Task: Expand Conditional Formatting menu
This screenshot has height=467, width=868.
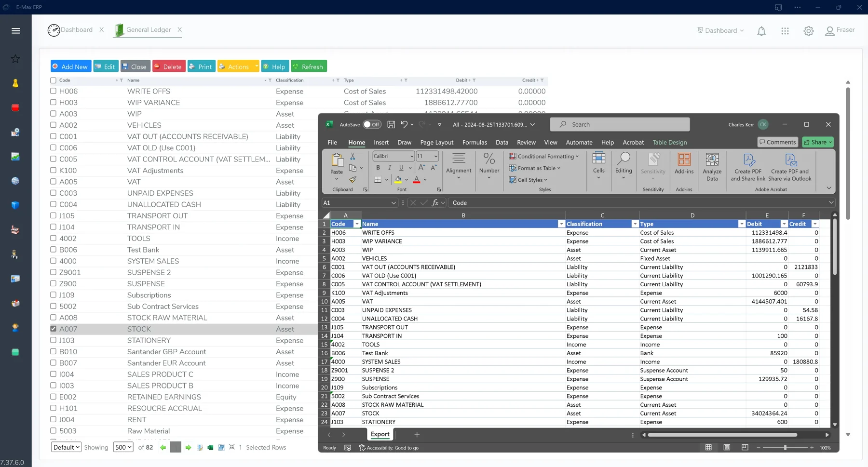Action: pyautogui.click(x=543, y=156)
